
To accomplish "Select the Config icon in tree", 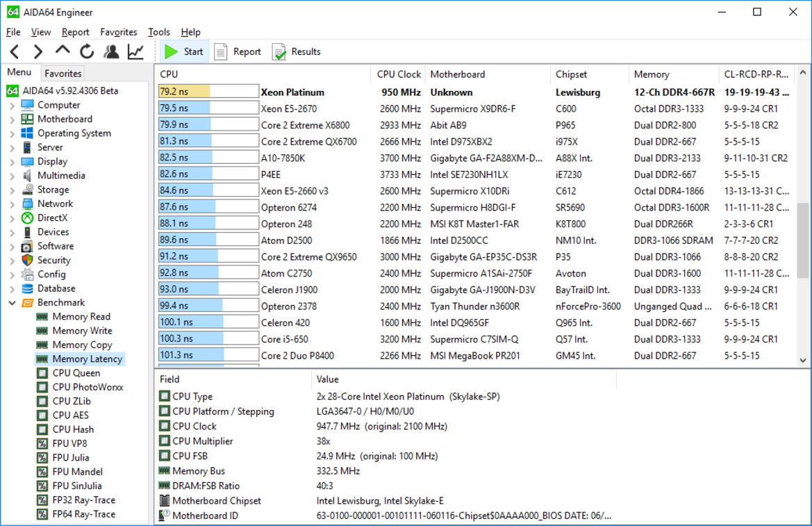I will (28, 274).
